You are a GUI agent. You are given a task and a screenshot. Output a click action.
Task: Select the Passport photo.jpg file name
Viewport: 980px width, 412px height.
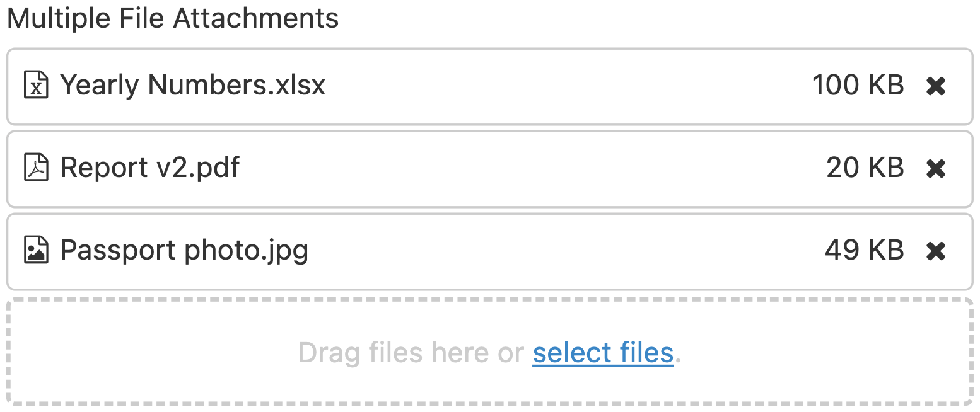[184, 251]
